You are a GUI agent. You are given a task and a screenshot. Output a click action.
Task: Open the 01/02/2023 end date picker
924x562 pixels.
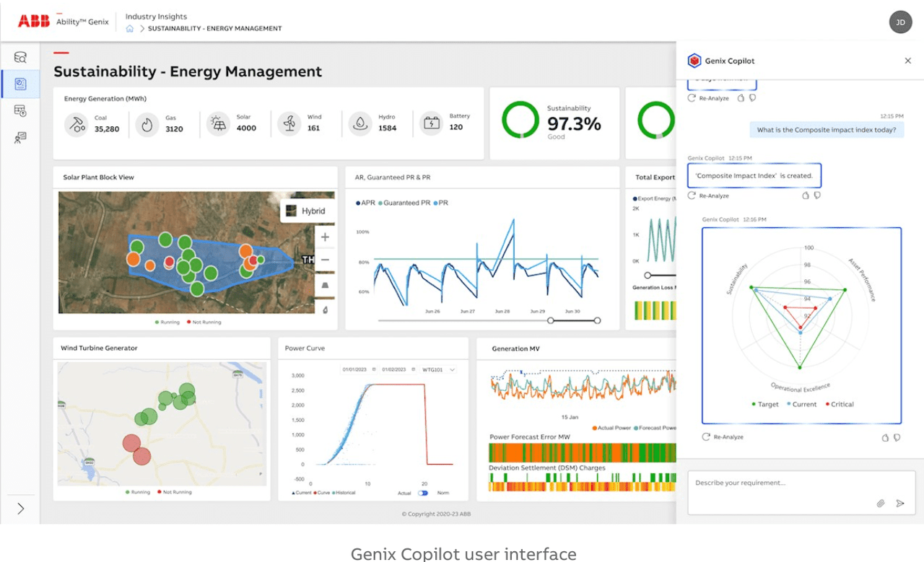pyautogui.click(x=398, y=369)
